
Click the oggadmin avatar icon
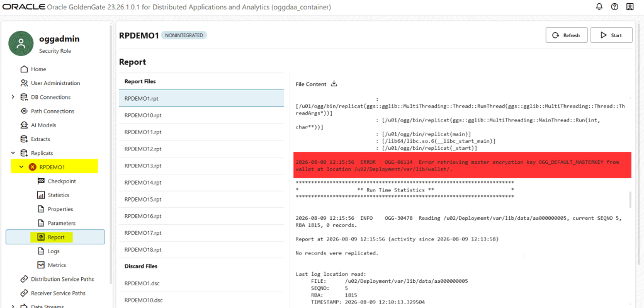[21, 43]
